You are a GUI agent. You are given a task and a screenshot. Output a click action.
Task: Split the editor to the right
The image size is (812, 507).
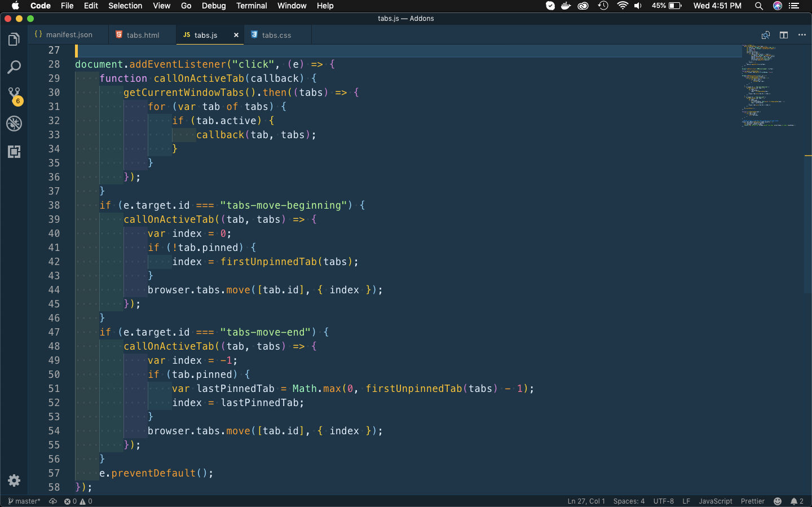point(784,35)
